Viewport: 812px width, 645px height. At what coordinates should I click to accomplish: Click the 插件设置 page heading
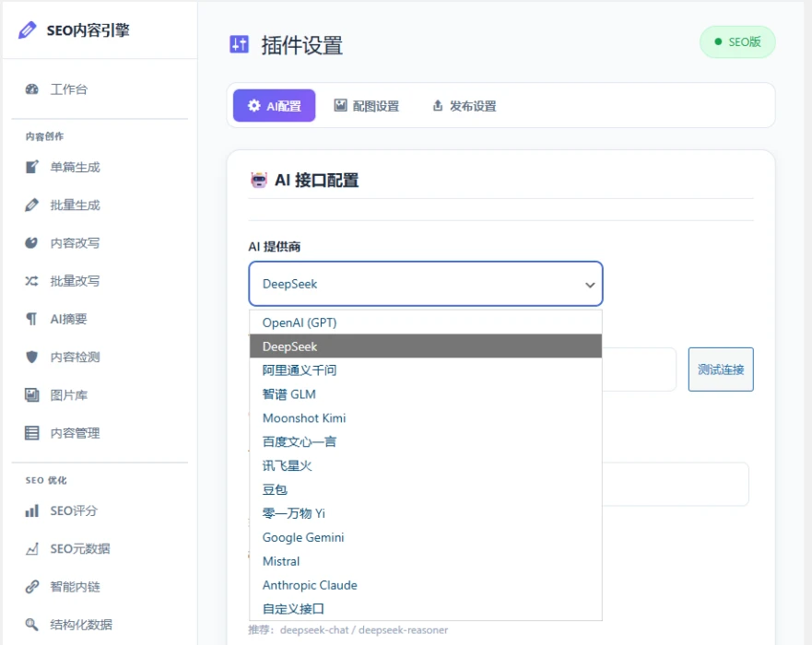click(302, 45)
